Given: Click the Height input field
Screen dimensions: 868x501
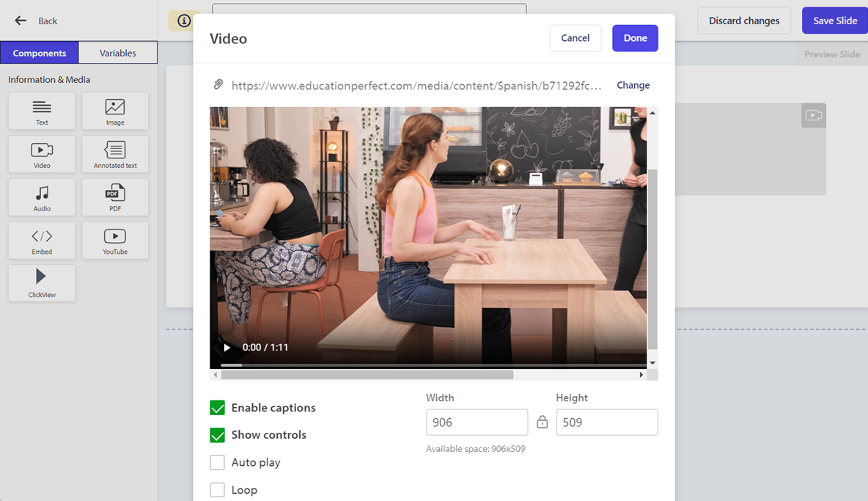Looking at the screenshot, I should pyautogui.click(x=607, y=423).
